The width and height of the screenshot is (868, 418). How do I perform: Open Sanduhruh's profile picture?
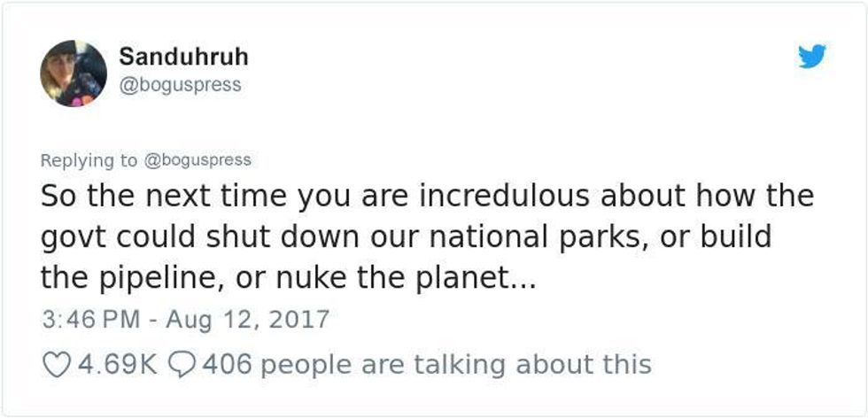coord(74,74)
